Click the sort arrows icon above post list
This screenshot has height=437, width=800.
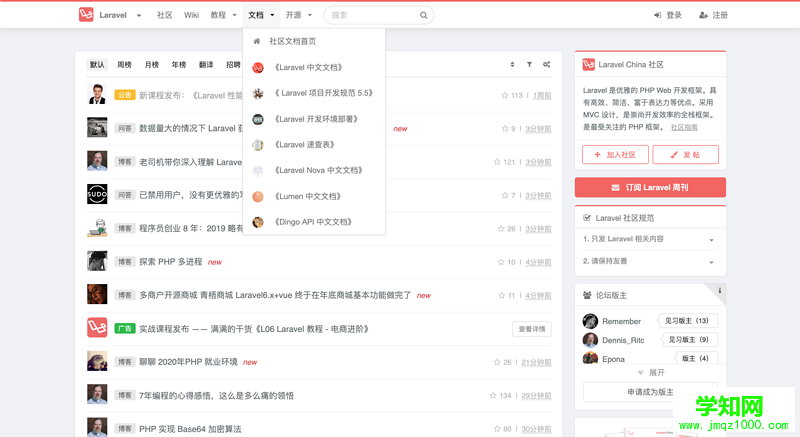512,64
